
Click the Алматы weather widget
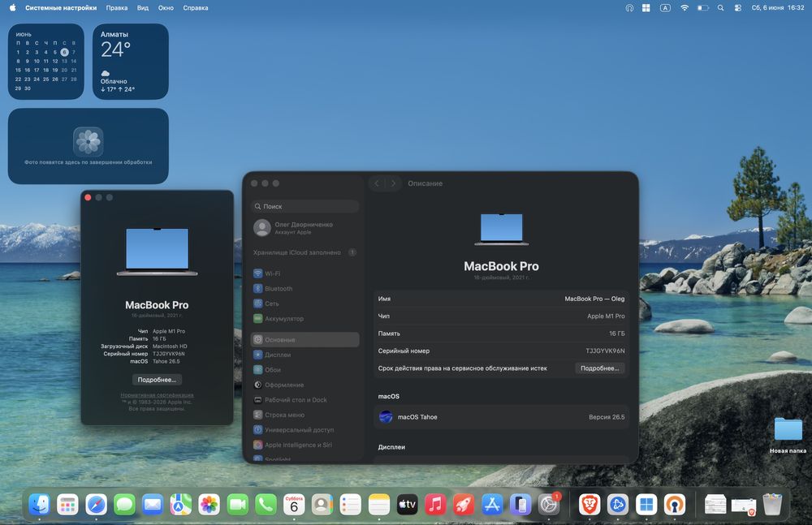tap(131, 61)
